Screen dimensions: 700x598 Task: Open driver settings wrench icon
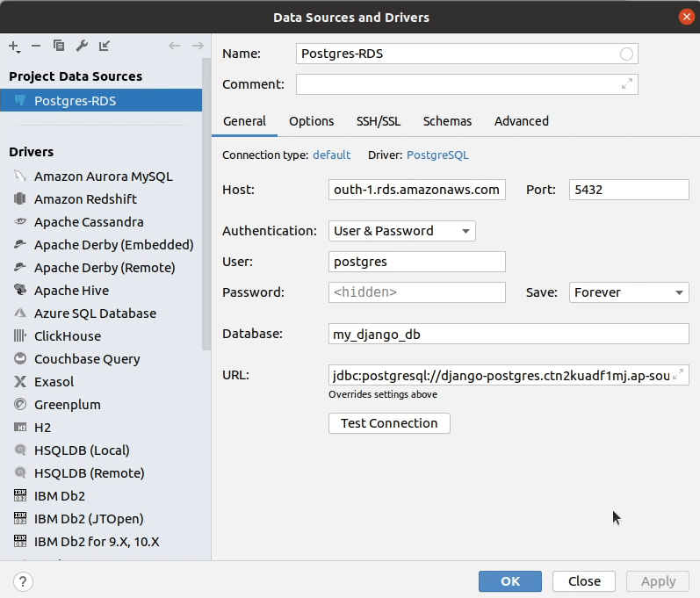tap(82, 46)
